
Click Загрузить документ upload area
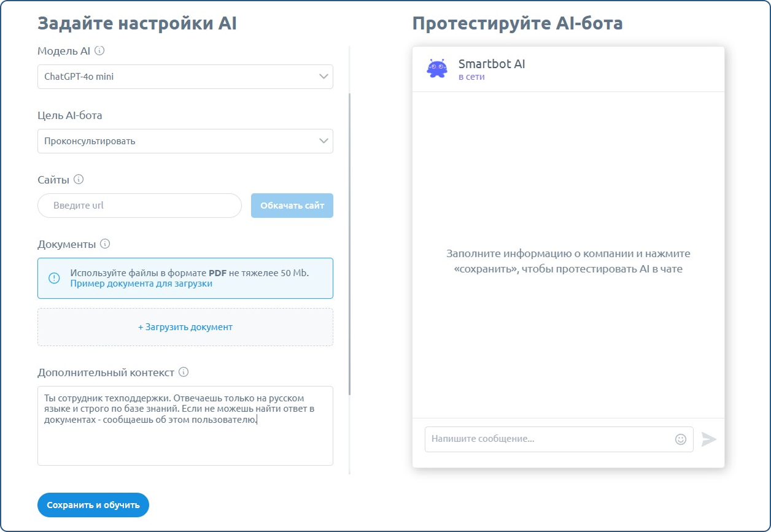pyautogui.click(x=185, y=326)
